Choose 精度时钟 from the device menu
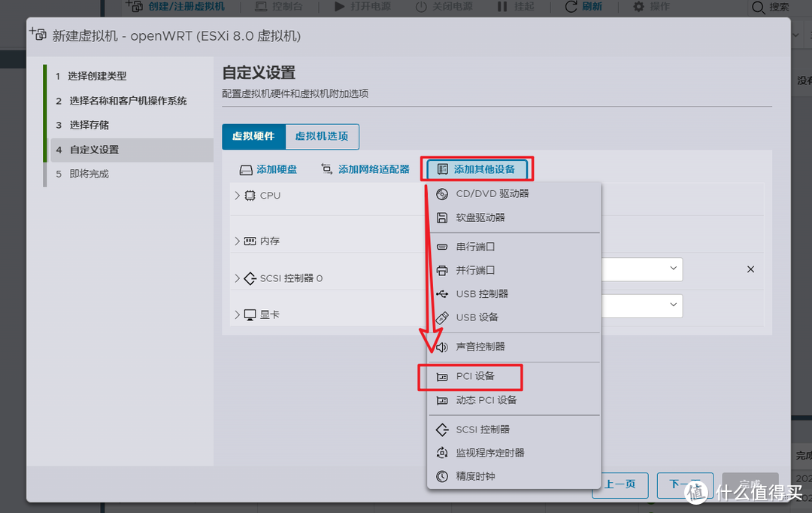 pos(514,476)
